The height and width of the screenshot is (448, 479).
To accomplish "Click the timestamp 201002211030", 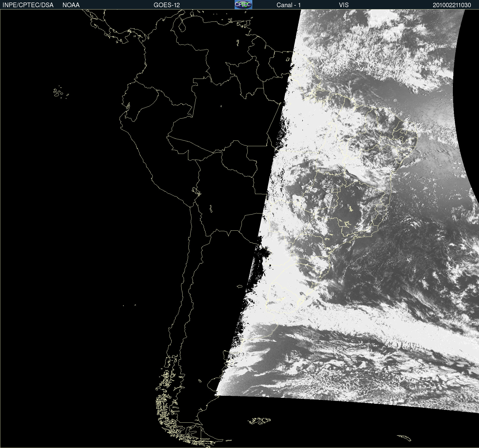I will [x=452, y=5].
